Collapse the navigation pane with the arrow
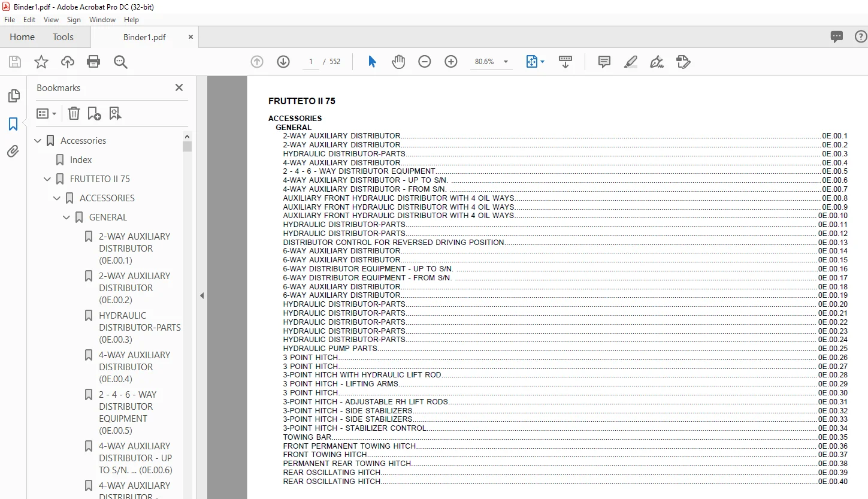Image resolution: width=868 pixels, height=499 pixels. point(202,295)
